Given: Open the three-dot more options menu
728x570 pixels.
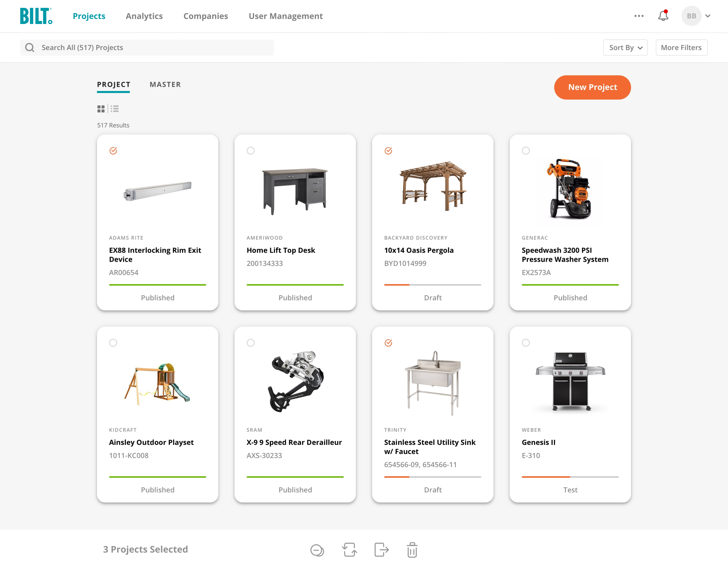Looking at the screenshot, I should click(x=639, y=16).
